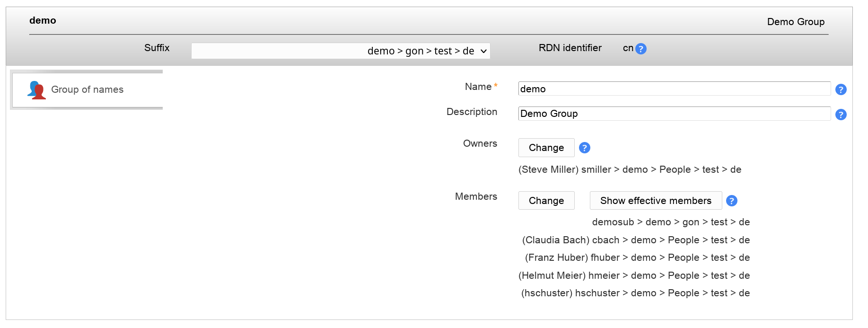This screenshot has width=868, height=328.
Task: Click help icon next to Show effective members
Action: click(x=731, y=201)
